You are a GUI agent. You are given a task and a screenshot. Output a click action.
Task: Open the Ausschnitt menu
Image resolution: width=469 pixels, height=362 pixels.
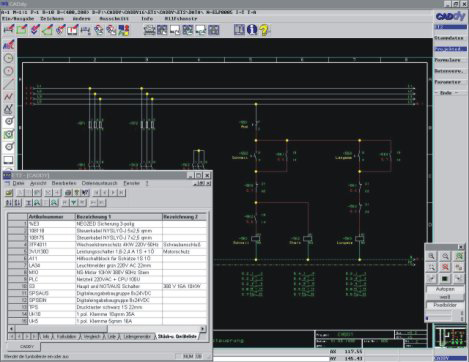(114, 19)
